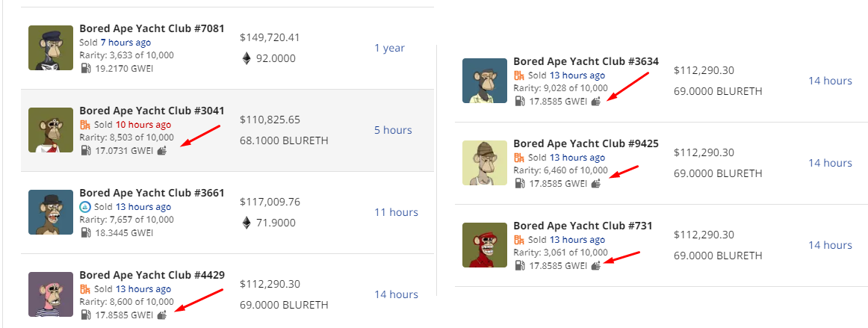Click the hand icon in the #731 row

click(x=595, y=265)
